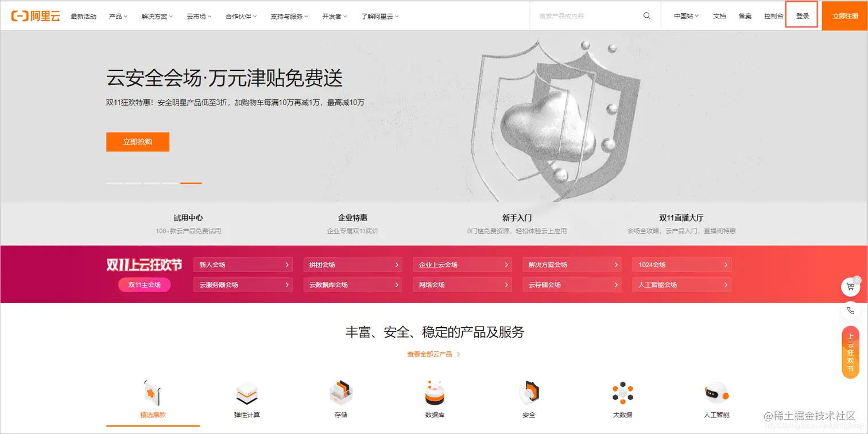Click the 立即注册 button

click(844, 15)
